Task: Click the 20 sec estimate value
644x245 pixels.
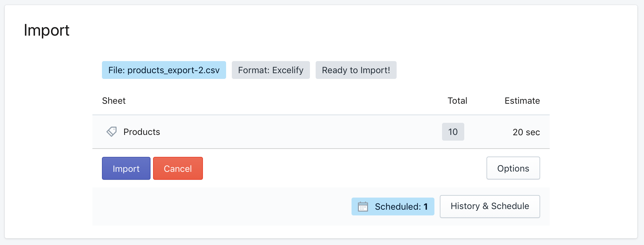Action: pos(526,132)
